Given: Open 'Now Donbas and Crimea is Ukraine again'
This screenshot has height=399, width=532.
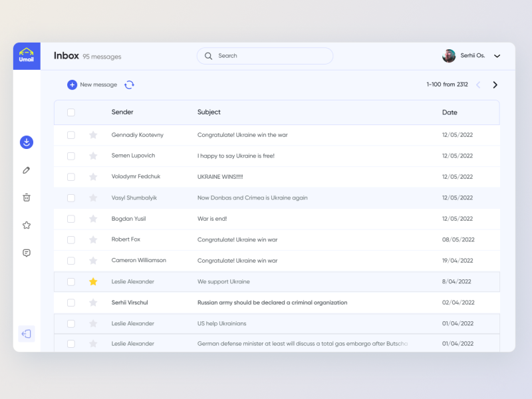Looking at the screenshot, I should pos(253,198).
